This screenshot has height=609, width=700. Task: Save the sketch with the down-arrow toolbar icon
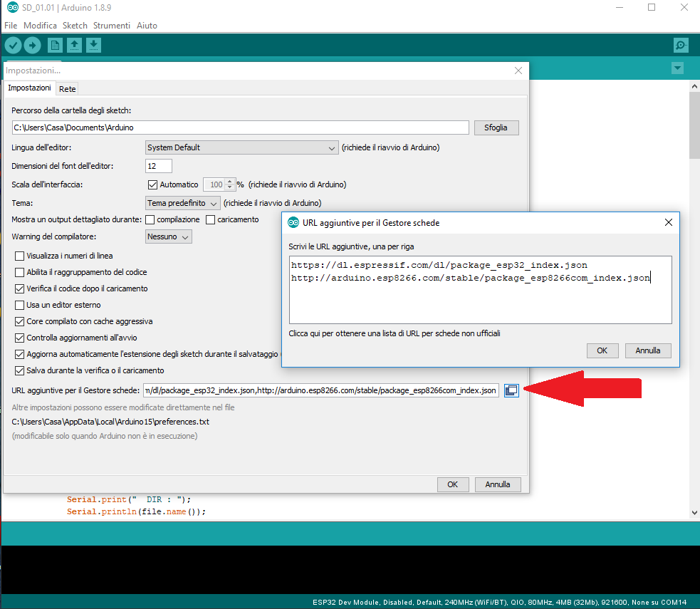[x=93, y=45]
